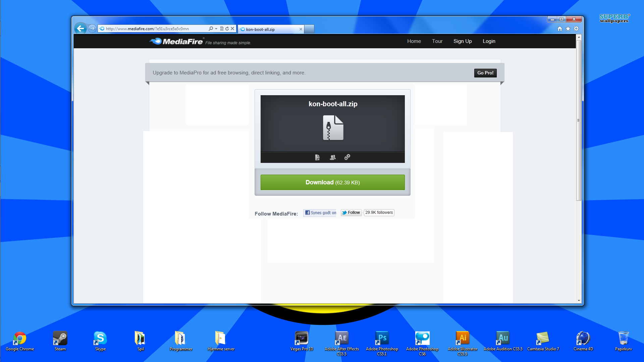Launch Steam from the desktop
This screenshot has height=362, width=644.
(x=60, y=339)
